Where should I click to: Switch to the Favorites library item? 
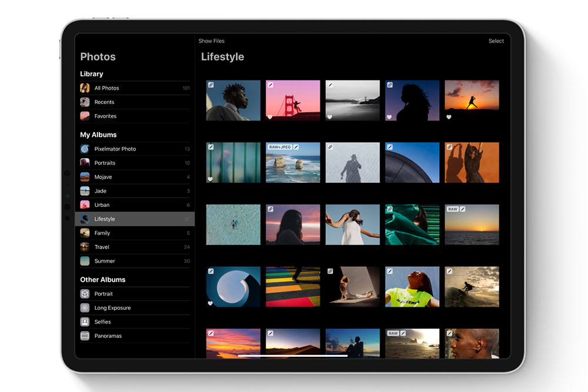pos(105,116)
